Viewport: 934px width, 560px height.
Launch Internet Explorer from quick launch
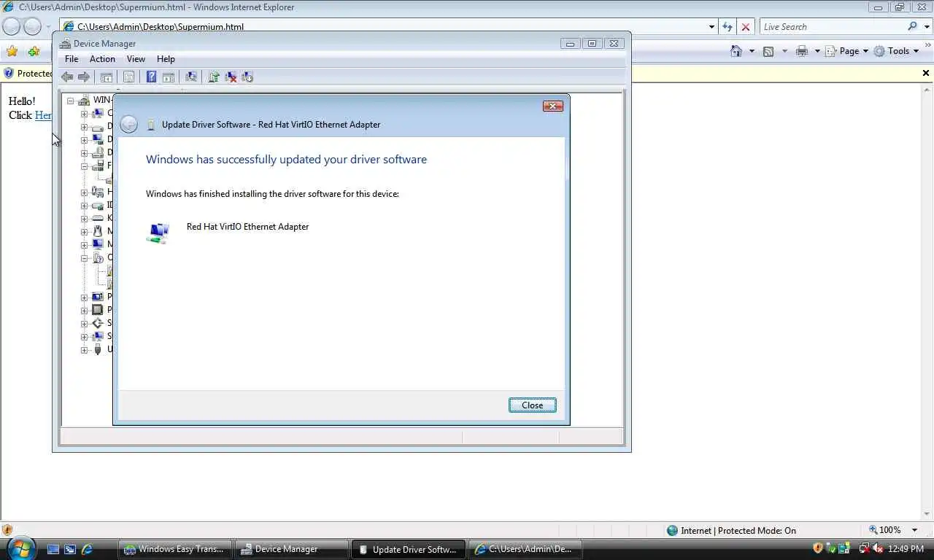(87, 549)
